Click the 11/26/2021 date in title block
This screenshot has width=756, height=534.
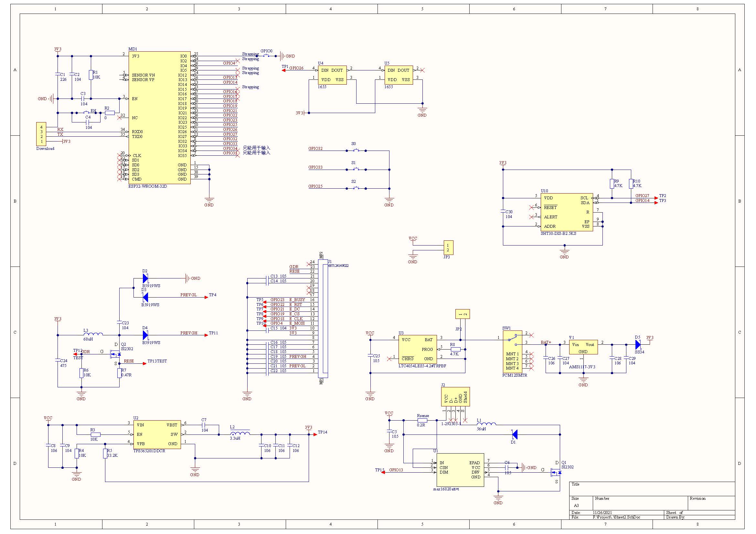[x=602, y=513]
